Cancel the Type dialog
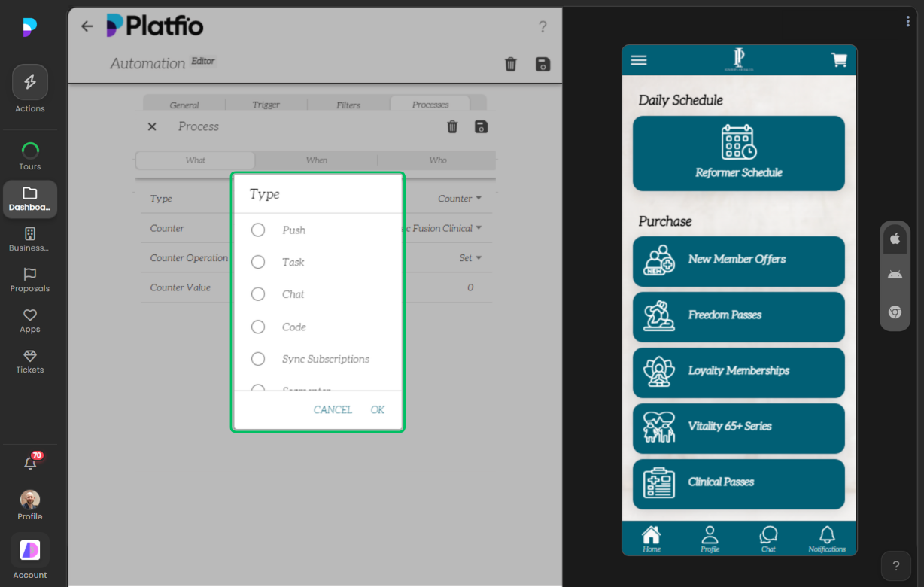 [x=333, y=409]
